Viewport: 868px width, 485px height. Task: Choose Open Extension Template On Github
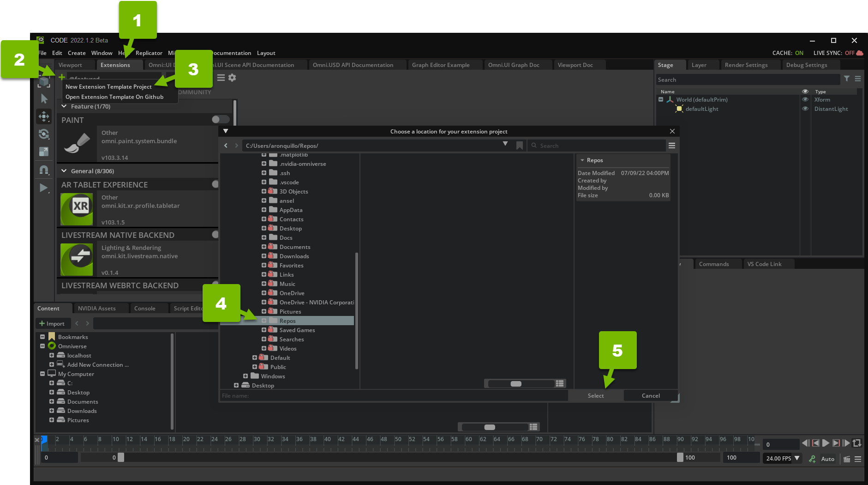click(114, 97)
